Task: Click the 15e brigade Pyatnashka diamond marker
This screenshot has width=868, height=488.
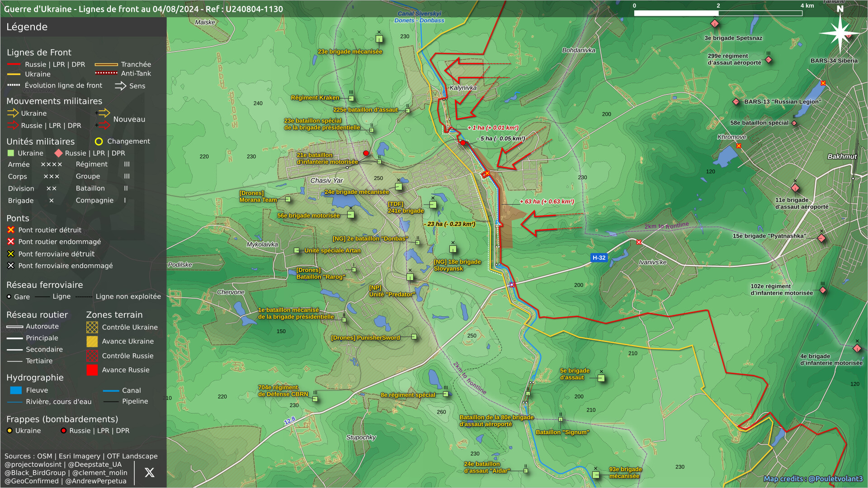Action: (821, 238)
